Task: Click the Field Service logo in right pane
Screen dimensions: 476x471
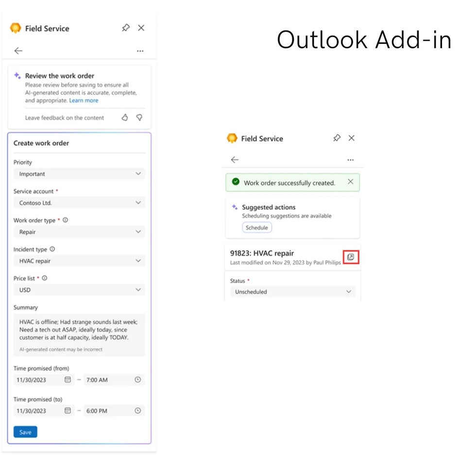Action: [x=232, y=138]
